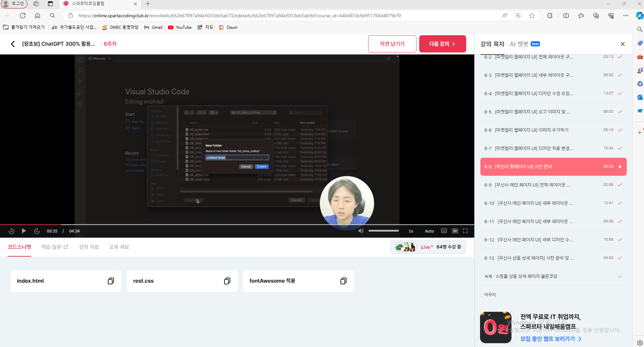Viewport: 644px width, 347px height.
Task: Switch to 코드스니펫 tab
Action: [20, 247]
